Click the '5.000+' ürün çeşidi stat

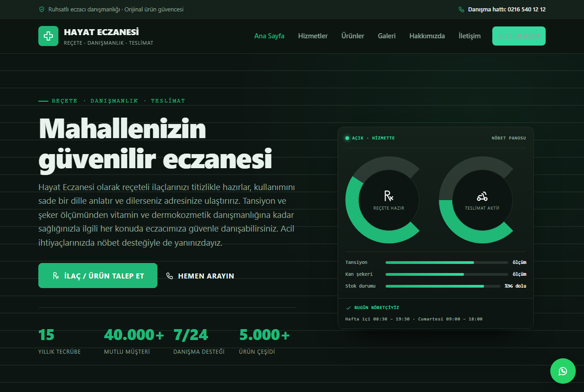tap(265, 335)
